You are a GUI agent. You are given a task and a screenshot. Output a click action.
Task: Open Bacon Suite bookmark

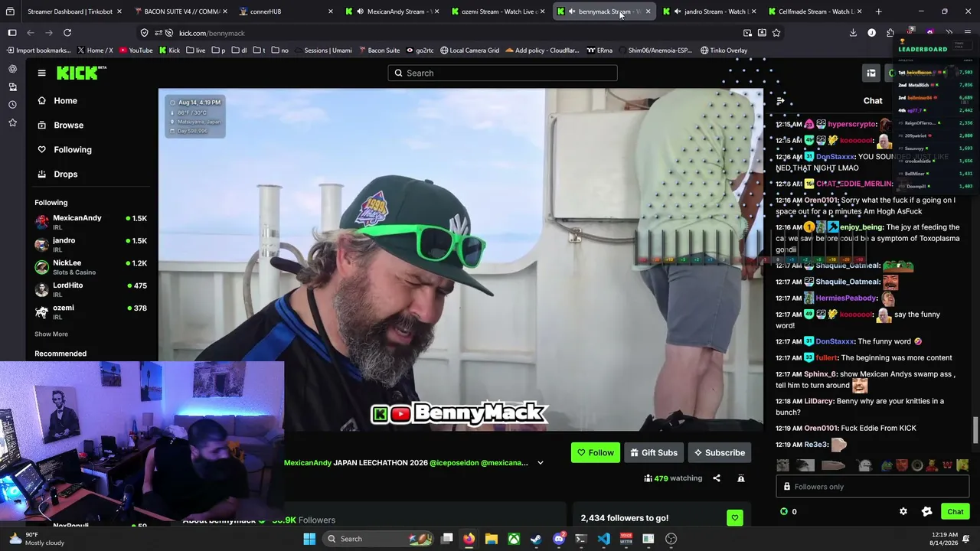[378, 51]
